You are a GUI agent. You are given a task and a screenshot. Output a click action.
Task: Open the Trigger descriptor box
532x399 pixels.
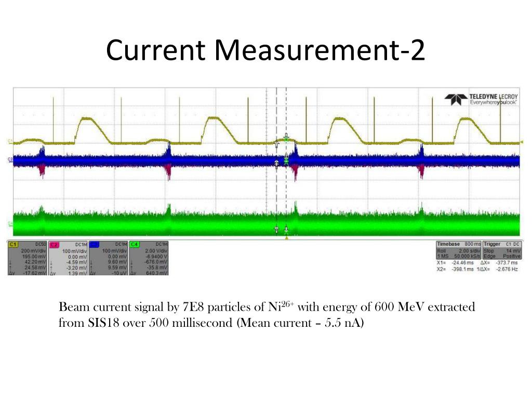click(x=502, y=250)
